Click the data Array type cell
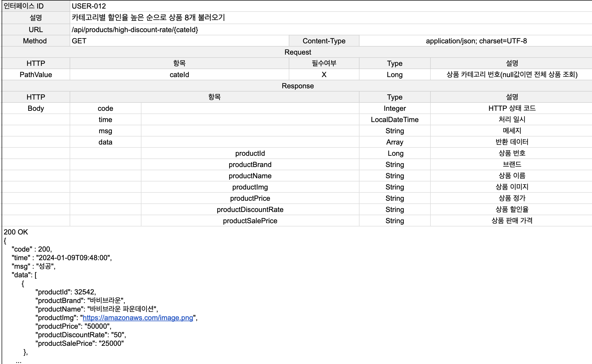This screenshot has width=592, height=364. click(x=394, y=142)
